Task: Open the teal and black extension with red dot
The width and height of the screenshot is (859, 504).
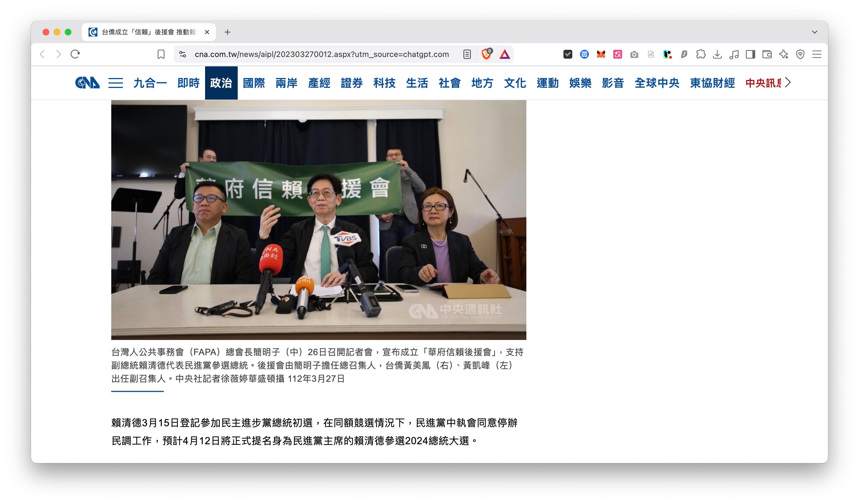Action: pos(667,54)
